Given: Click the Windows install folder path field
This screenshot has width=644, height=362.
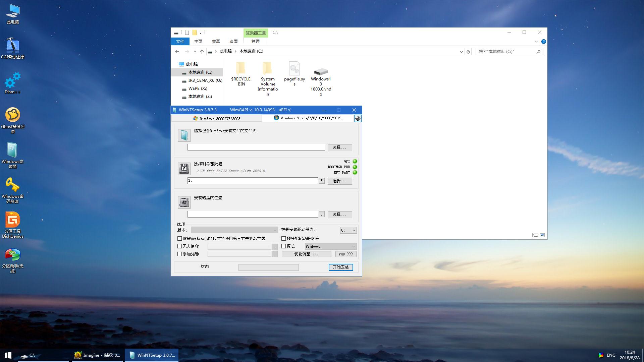Looking at the screenshot, I should coord(256,147).
